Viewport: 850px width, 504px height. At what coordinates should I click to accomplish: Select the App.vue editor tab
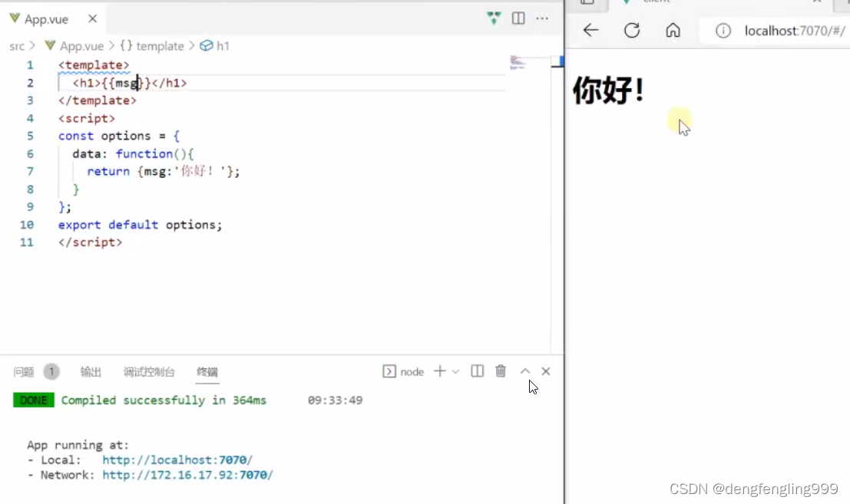click(x=55, y=19)
